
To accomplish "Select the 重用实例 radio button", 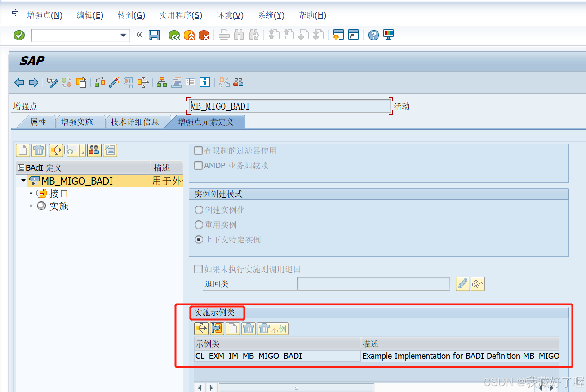I will [199, 225].
